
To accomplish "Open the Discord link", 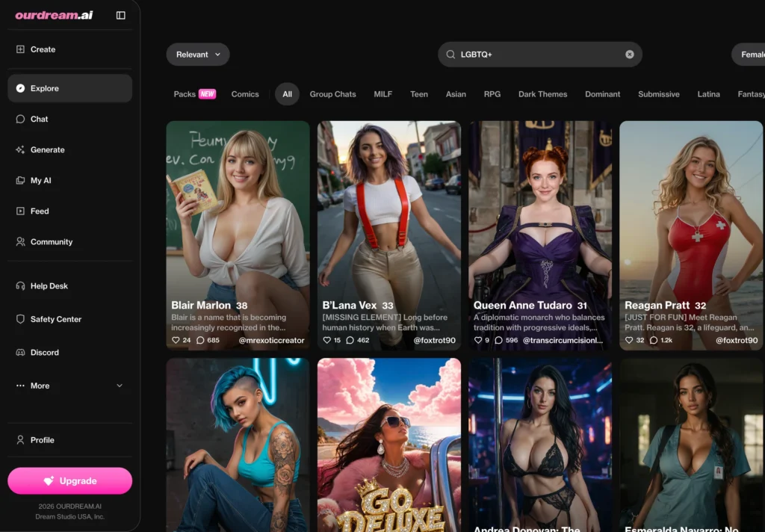I will pyautogui.click(x=69, y=353).
